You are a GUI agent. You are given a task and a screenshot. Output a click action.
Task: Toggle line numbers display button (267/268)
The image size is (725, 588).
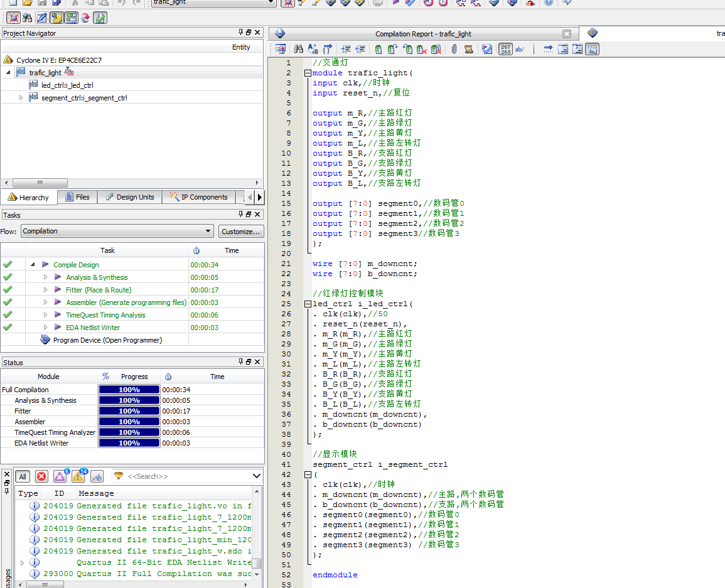click(505, 49)
